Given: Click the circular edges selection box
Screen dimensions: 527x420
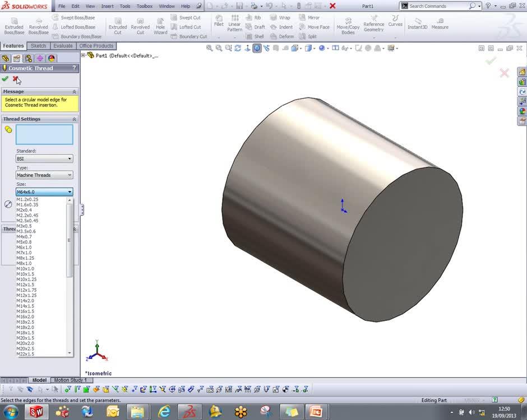Looking at the screenshot, I should coord(44,134).
